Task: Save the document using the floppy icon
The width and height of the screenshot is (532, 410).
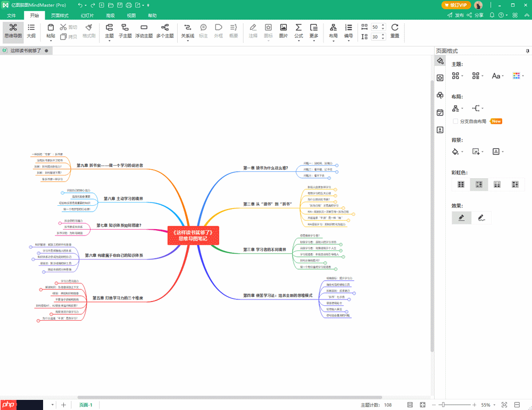Action: pyautogui.click(x=120, y=5)
